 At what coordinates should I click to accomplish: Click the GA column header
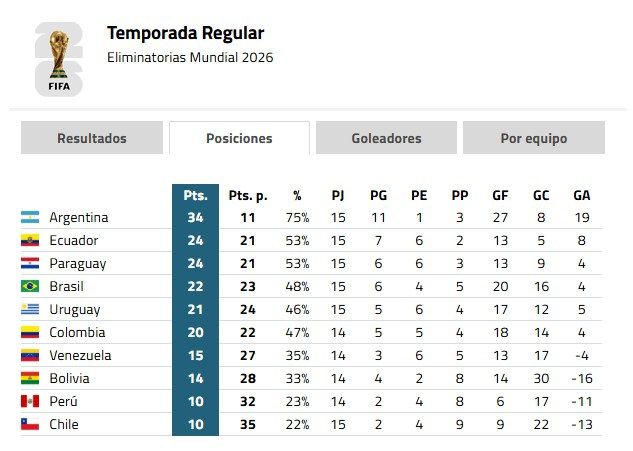pyautogui.click(x=582, y=195)
